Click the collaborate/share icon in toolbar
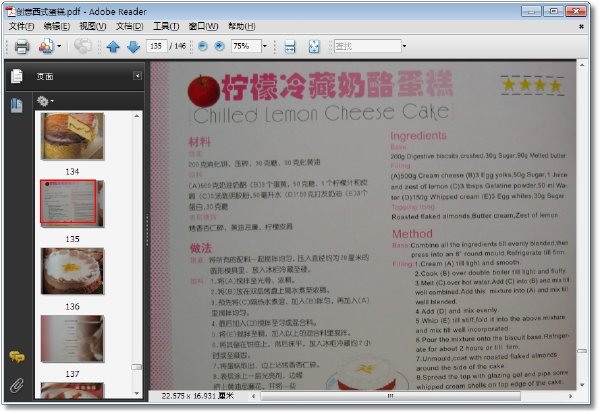The height and width of the screenshot is (414, 600). [46, 46]
